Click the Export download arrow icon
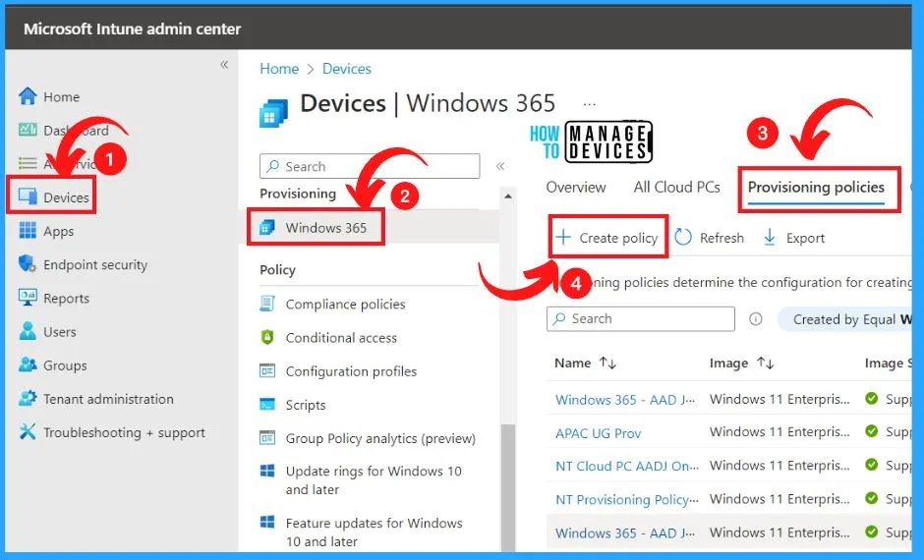This screenshot has width=924, height=560. click(x=770, y=238)
